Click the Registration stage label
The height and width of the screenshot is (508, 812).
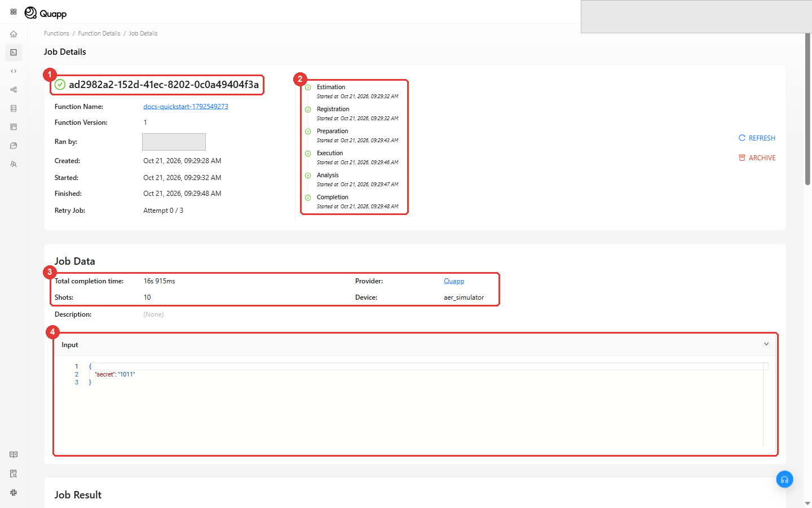click(x=333, y=109)
